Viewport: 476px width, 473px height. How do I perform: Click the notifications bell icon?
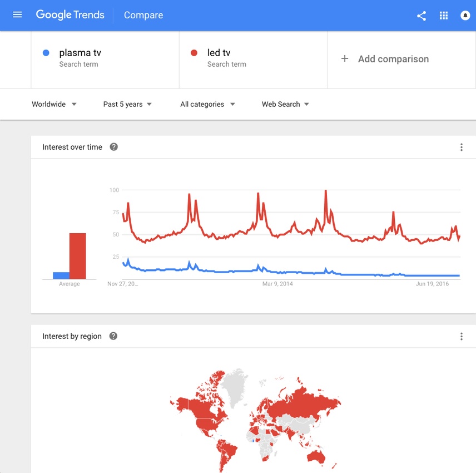click(x=465, y=16)
